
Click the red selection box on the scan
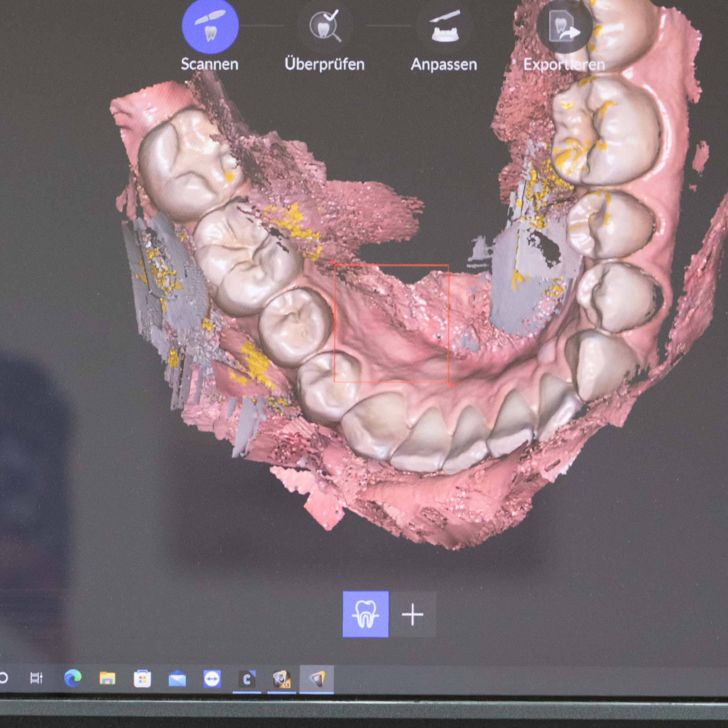point(392,324)
